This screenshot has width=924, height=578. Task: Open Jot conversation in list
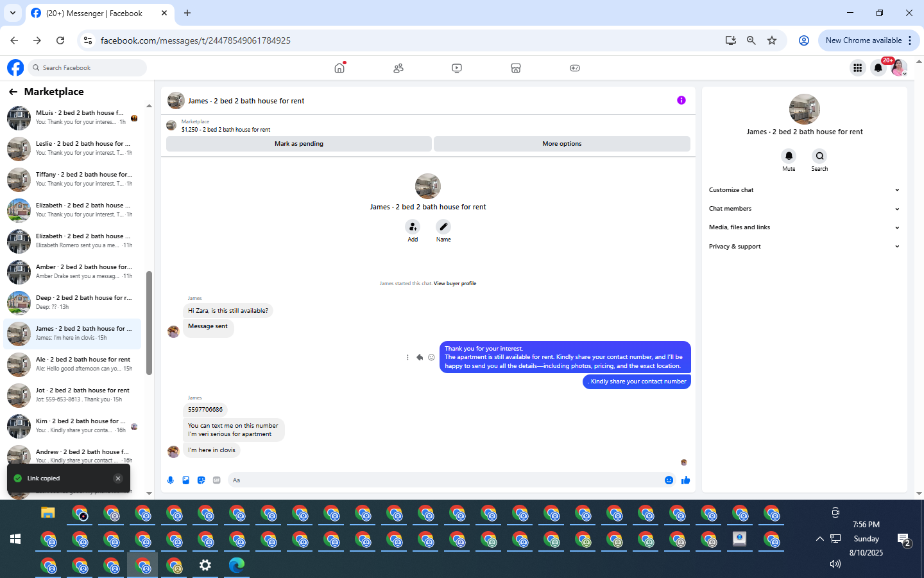[x=72, y=395]
